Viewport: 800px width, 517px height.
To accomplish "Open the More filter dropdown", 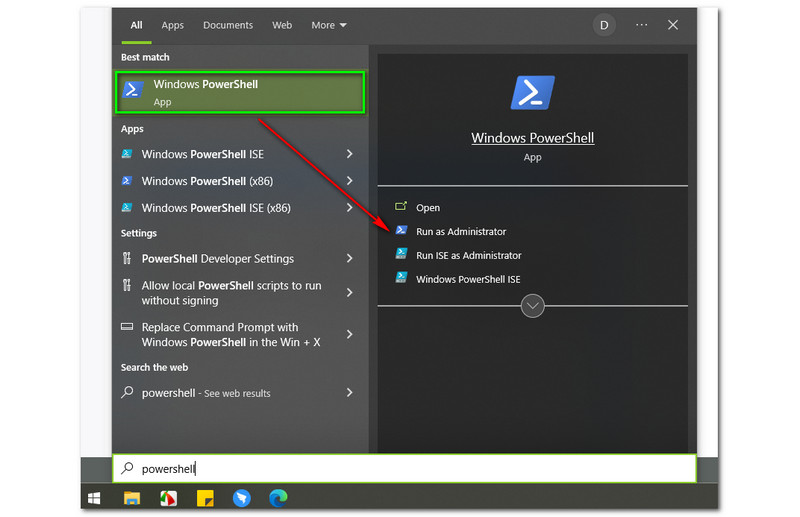I will (x=329, y=25).
